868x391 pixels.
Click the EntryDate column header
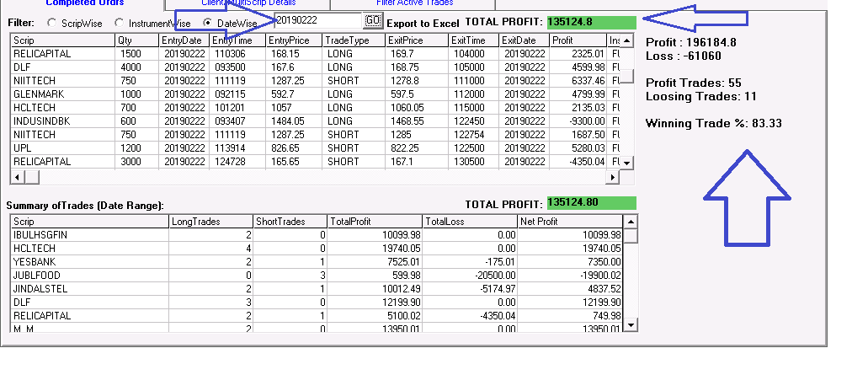(184, 40)
